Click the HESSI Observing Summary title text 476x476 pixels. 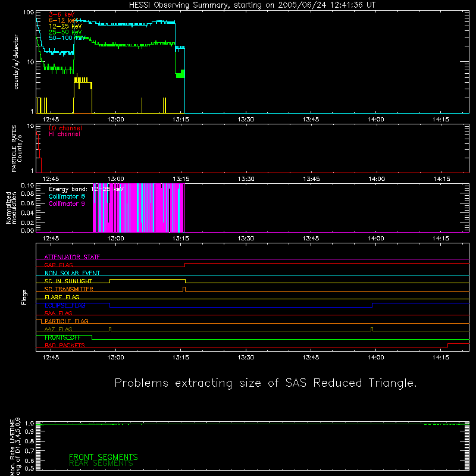pos(252,5)
